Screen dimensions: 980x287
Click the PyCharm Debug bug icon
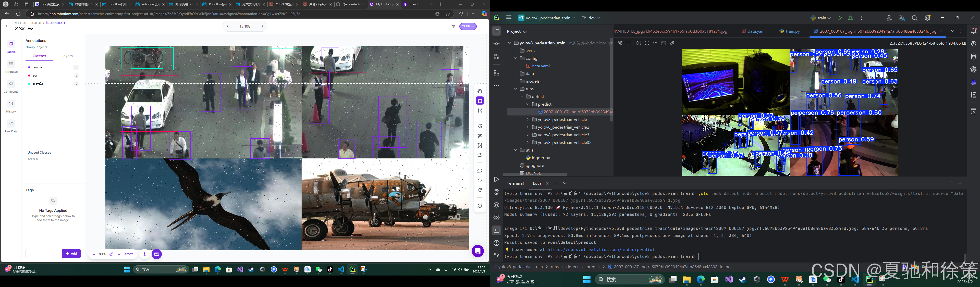tap(851, 18)
